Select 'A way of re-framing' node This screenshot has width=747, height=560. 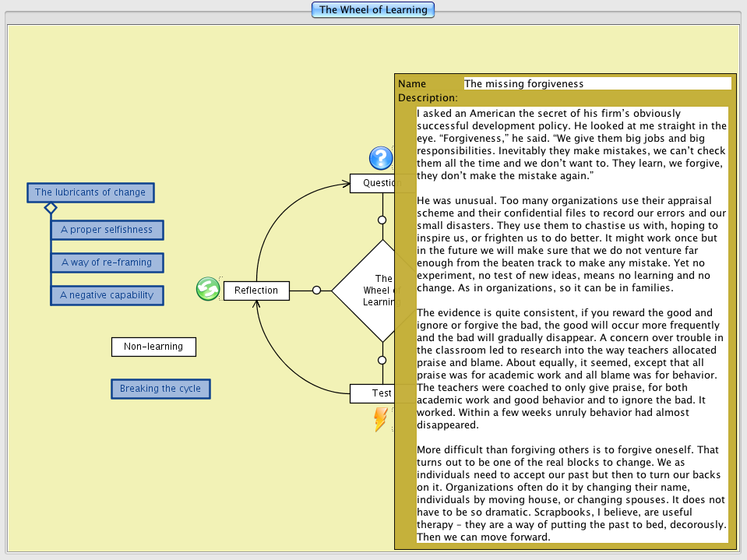click(x=107, y=262)
